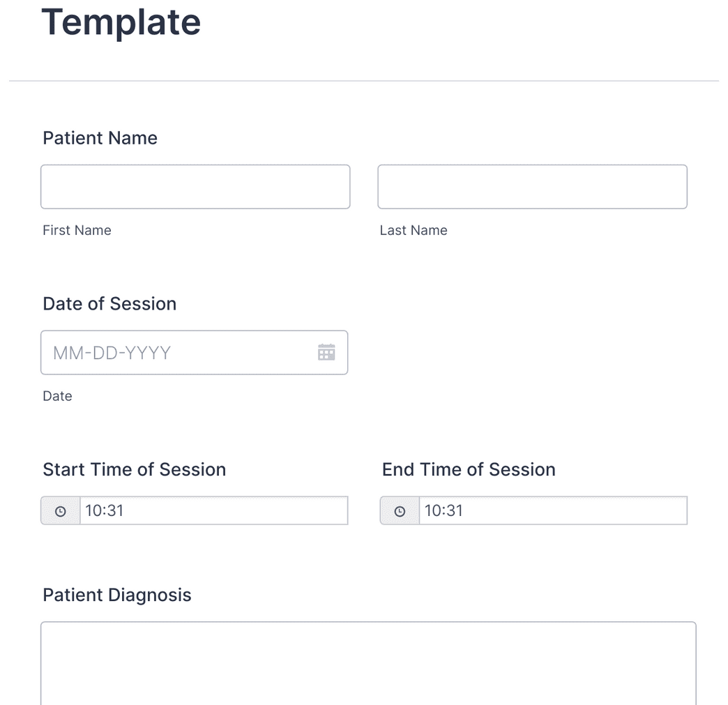728x705 pixels.
Task: Select the Start Time of Session field
Action: click(209, 510)
